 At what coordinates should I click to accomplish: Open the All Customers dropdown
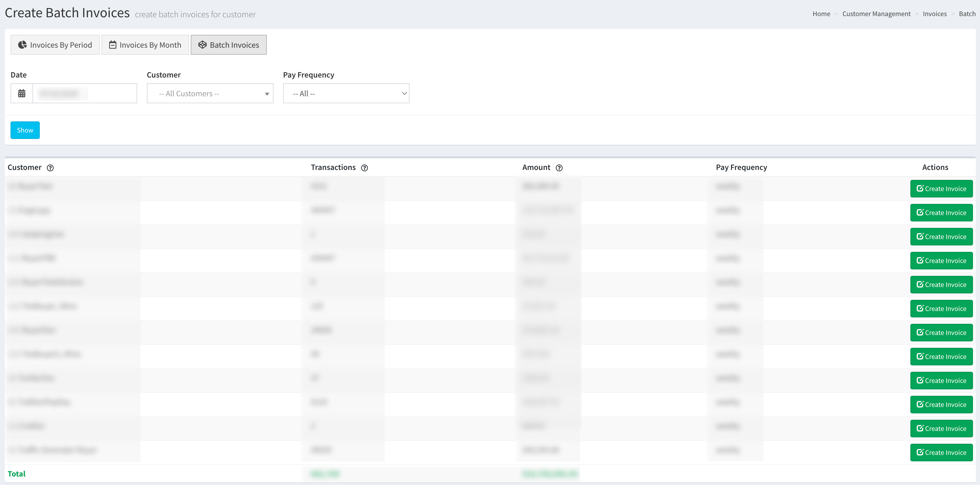pyautogui.click(x=210, y=93)
